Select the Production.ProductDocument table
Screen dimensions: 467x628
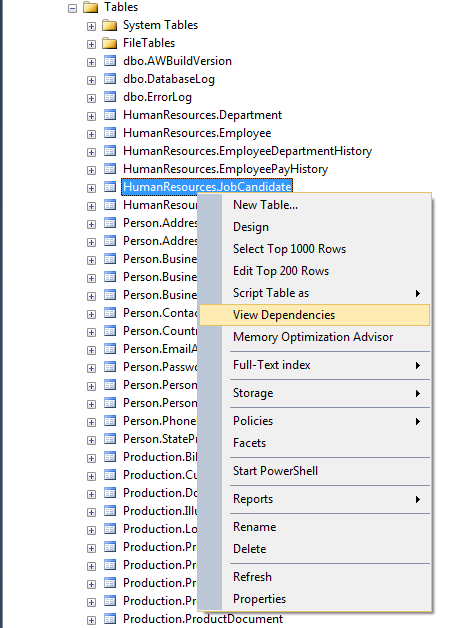(x=203, y=619)
